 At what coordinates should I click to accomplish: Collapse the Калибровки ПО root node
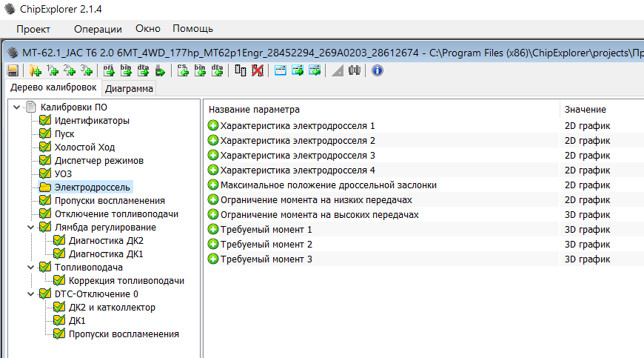(17, 107)
